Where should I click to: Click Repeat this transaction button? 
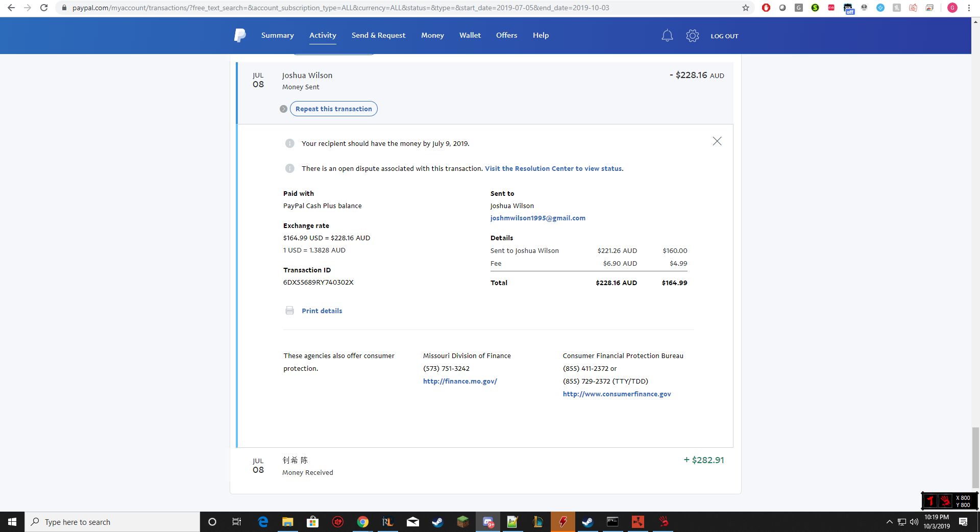(334, 109)
